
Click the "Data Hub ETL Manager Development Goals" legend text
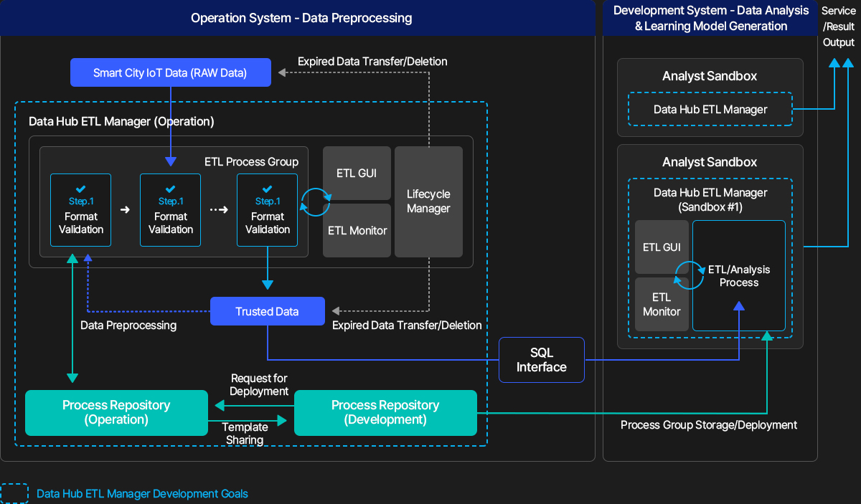(142, 493)
